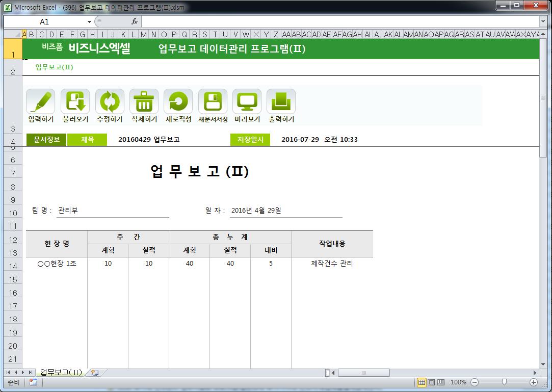Select column header AI
This screenshot has width=552, height=392.
point(367,34)
